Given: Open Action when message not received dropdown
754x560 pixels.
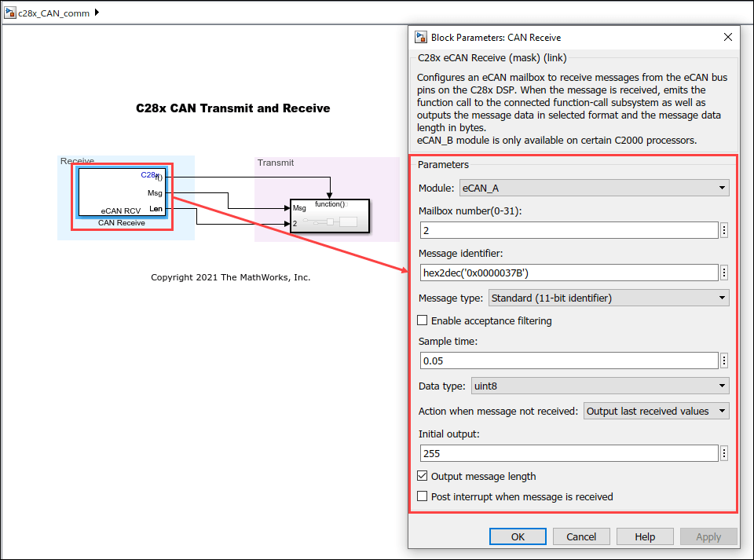Looking at the screenshot, I should point(656,412).
